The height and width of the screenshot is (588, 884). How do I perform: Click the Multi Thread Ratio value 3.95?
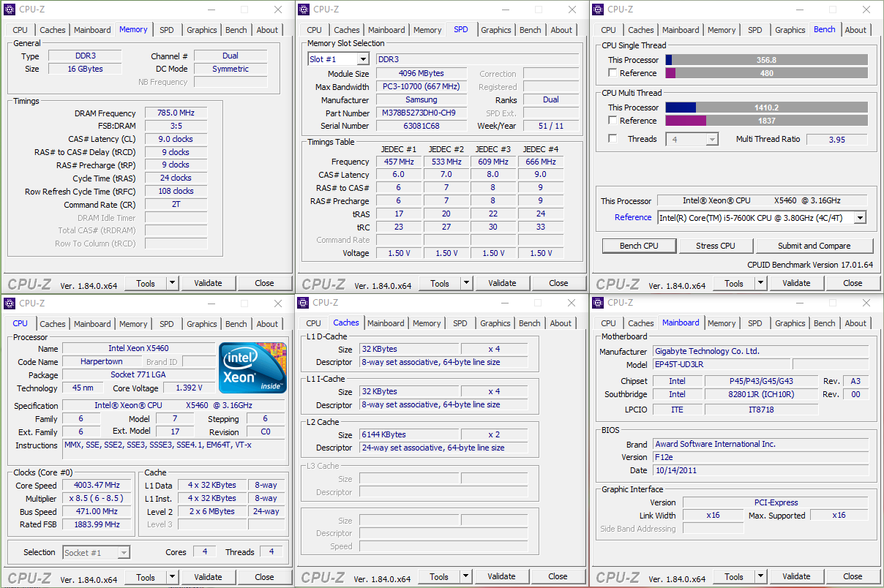(836, 139)
